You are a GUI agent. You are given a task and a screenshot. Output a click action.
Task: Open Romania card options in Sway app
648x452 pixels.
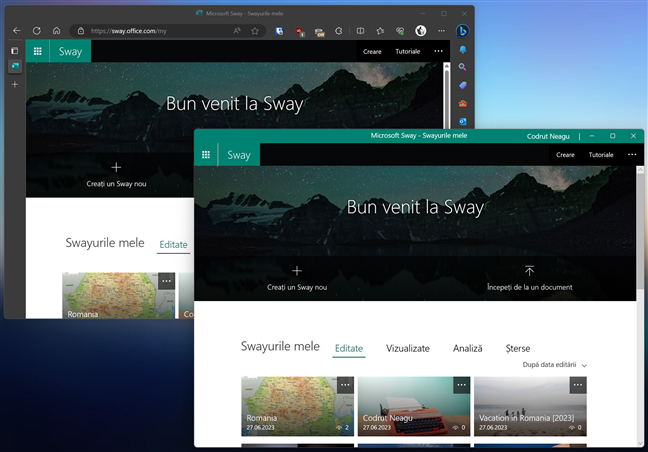pyautogui.click(x=345, y=385)
